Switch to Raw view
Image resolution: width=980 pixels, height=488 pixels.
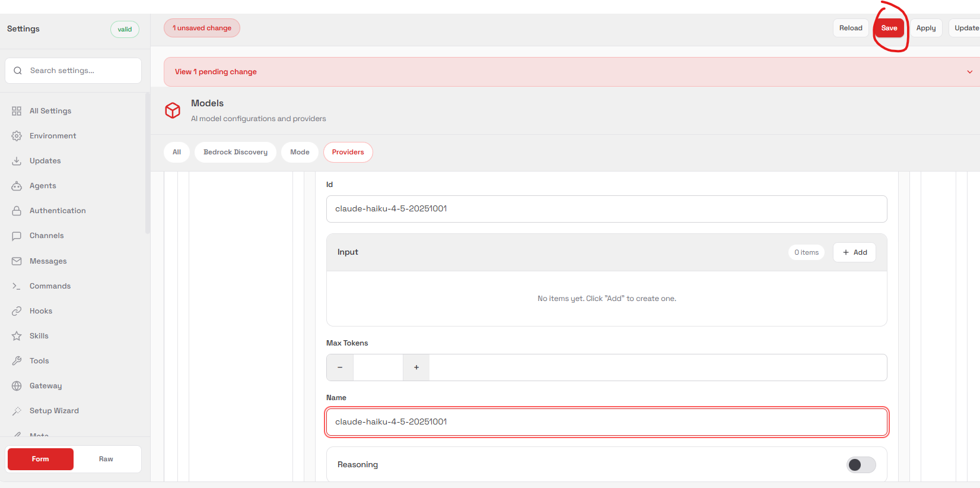coord(106,459)
